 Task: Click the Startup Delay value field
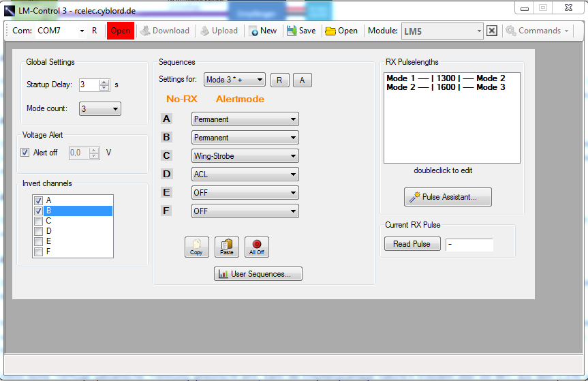90,85
